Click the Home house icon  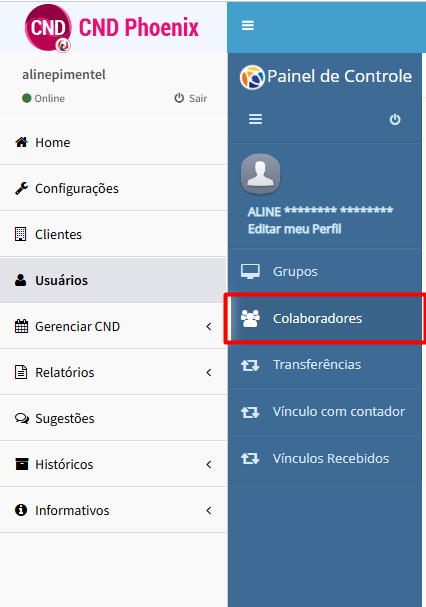tap(21, 142)
